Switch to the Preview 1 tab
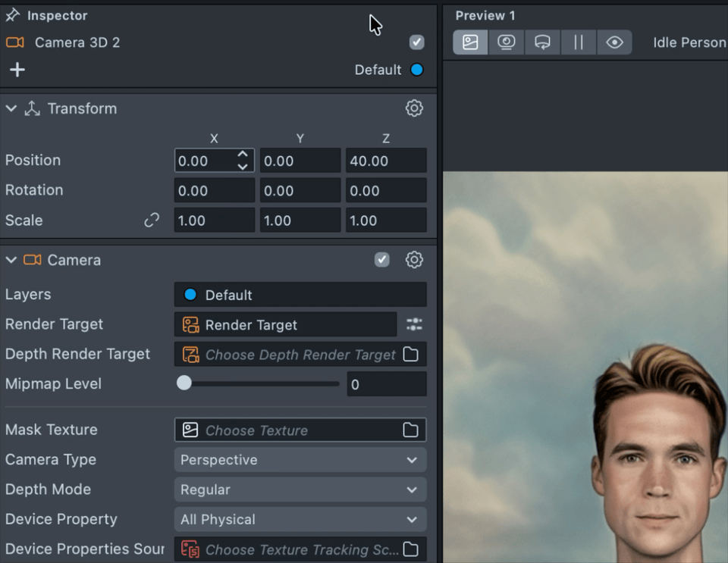The height and width of the screenshot is (563, 728). click(x=485, y=15)
